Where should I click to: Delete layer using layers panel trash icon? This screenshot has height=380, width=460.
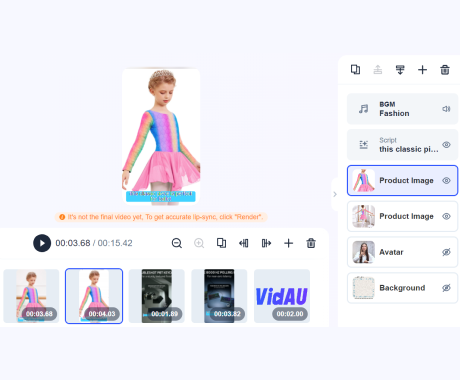pos(445,70)
